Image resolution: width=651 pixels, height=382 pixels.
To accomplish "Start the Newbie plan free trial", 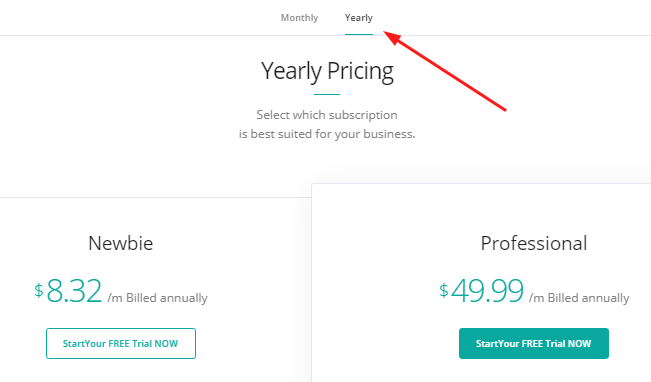I will (x=121, y=343).
